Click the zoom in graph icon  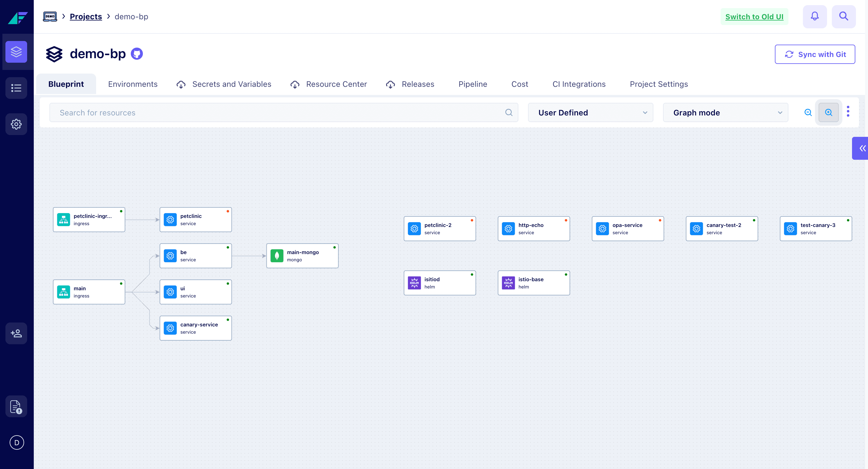click(828, 112)
